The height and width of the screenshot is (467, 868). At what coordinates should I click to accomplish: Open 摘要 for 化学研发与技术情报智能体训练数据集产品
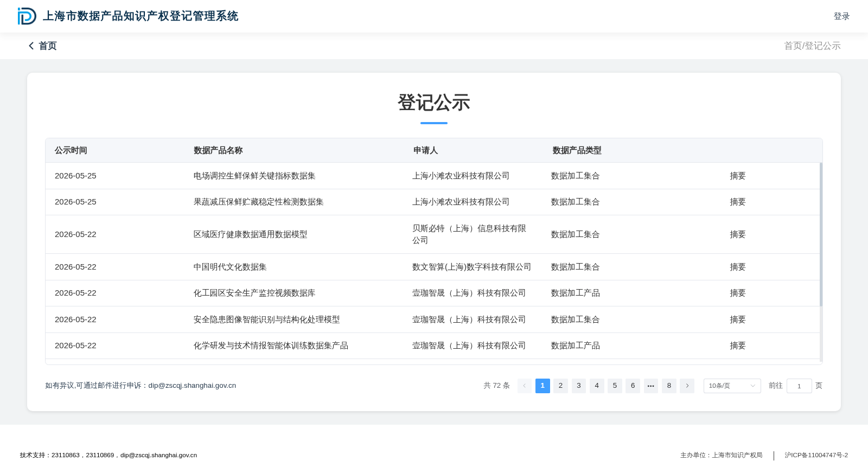[x=738, y=346]
